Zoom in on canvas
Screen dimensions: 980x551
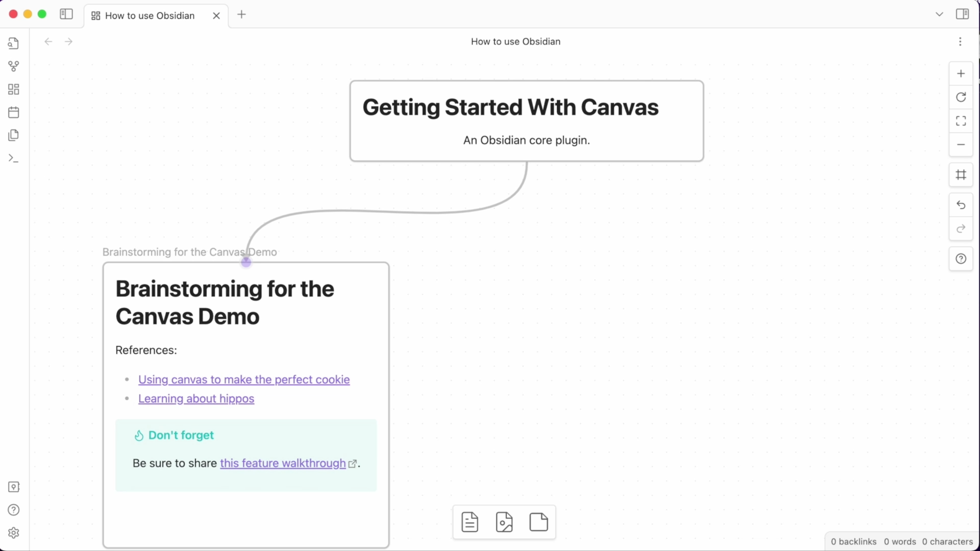click(x=961, y=73)
